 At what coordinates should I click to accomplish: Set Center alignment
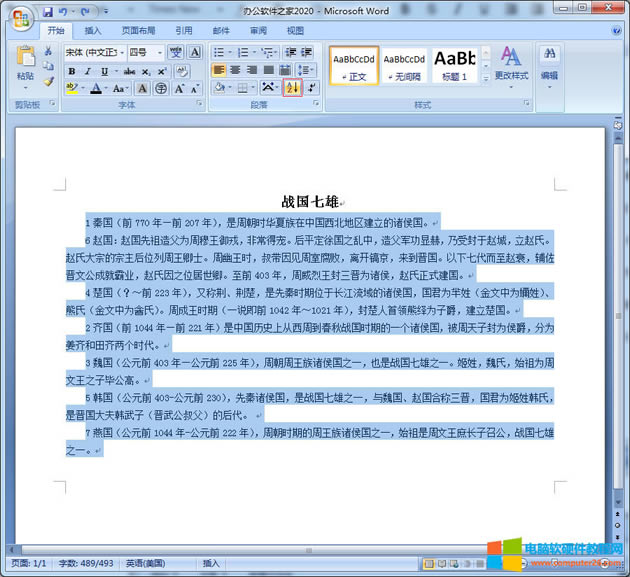point(235,70)
